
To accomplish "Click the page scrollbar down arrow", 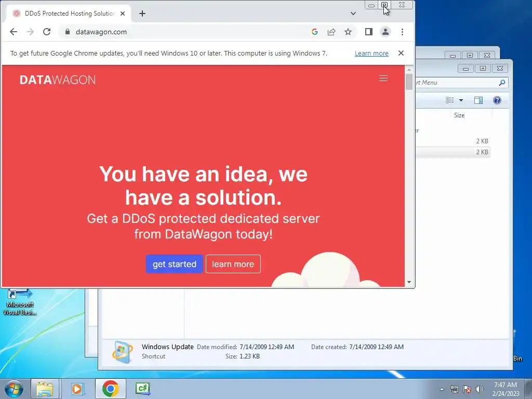I will pyautogui.click(x=409, y=282).
